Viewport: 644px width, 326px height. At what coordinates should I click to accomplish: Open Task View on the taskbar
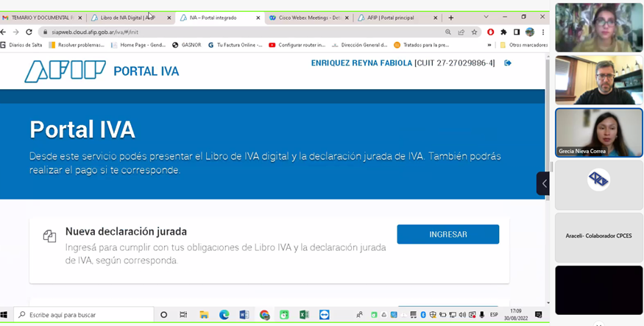click(183, 315)
